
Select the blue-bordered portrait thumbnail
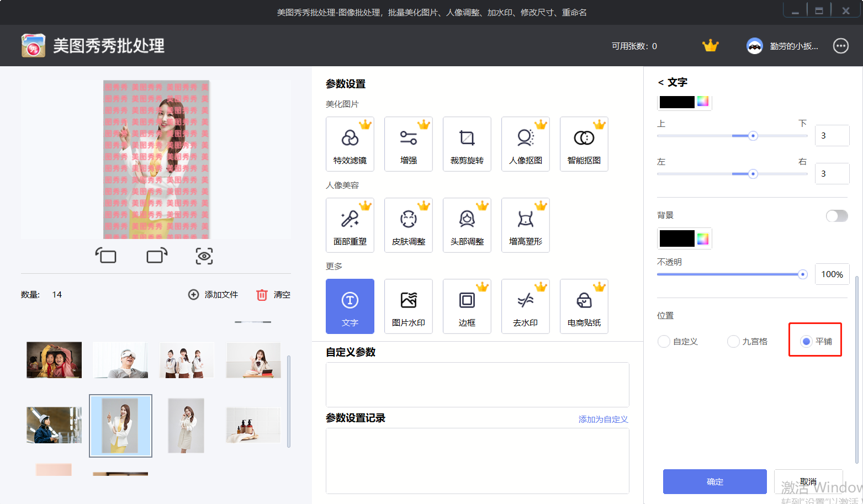120,425
